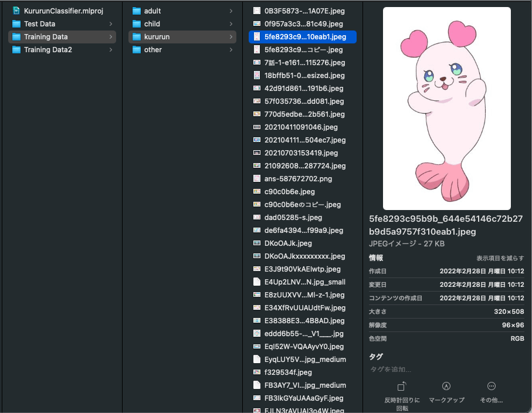Click the その他... label

tap(492, 400)
